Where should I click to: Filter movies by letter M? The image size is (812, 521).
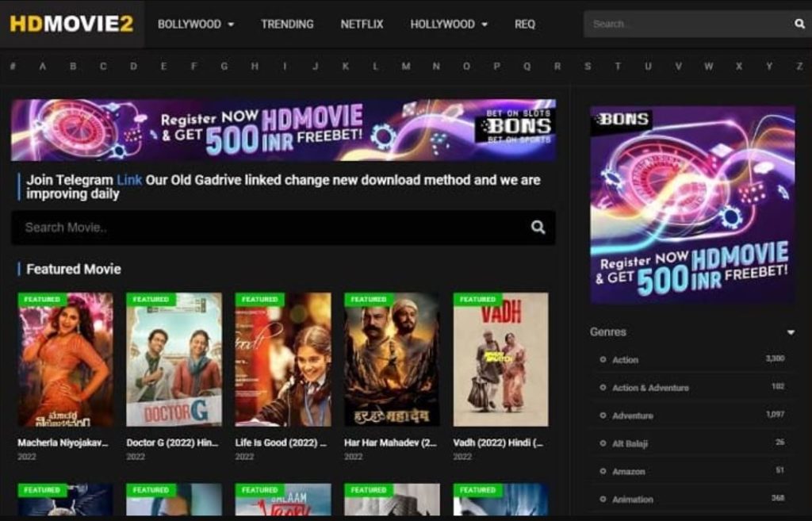click(406, 67)
